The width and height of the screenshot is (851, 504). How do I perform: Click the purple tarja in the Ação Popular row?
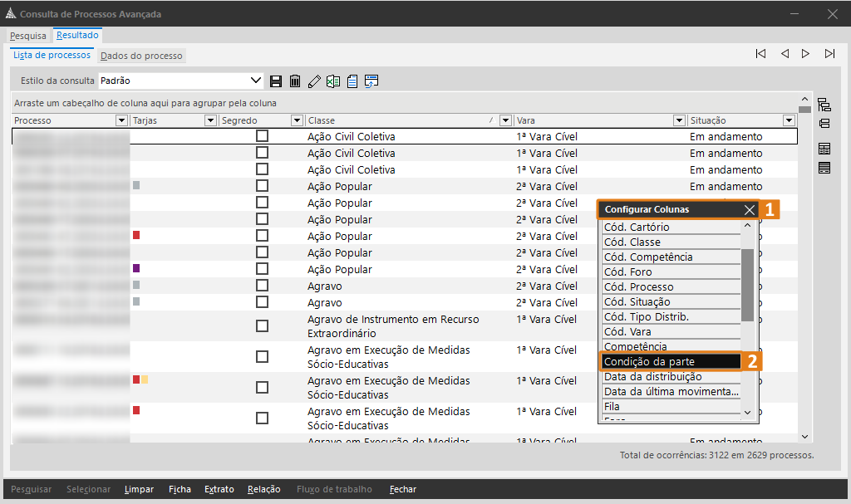pyautogui.click(x=136, y=268)
